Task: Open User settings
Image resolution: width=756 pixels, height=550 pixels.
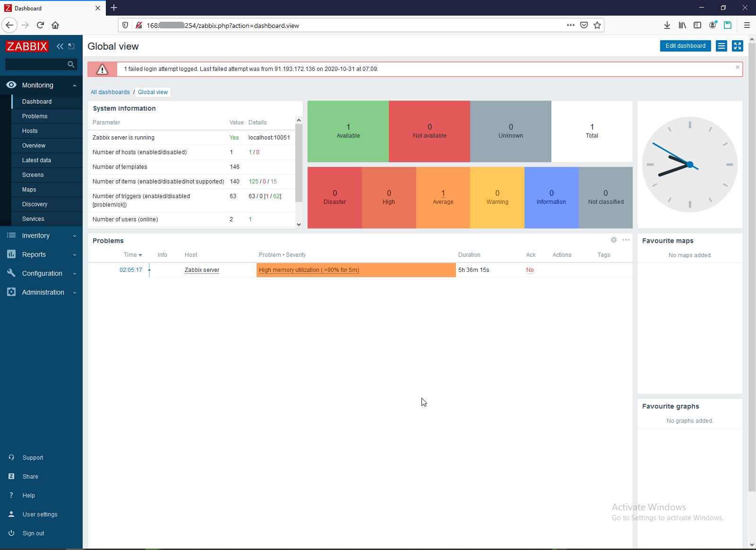Action: point(40,515)
